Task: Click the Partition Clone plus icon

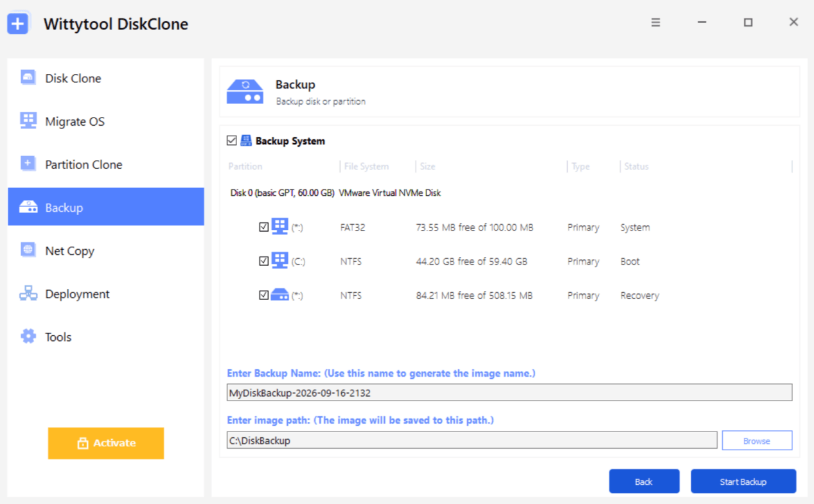Action: [x=28, y=164]
